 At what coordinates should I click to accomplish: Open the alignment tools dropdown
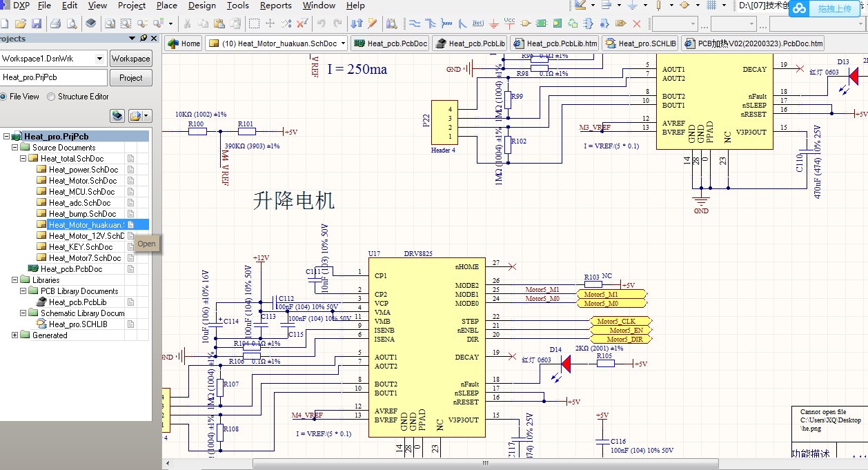pos(618,6)
